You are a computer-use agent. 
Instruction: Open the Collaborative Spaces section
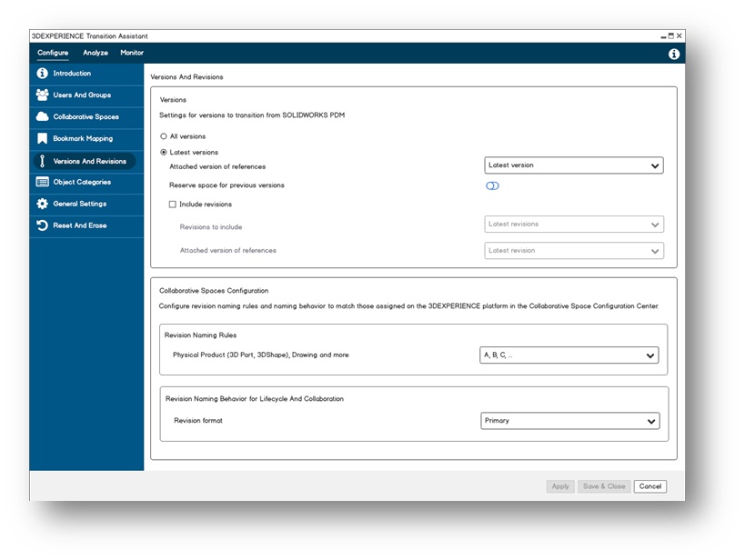(86, 116)
